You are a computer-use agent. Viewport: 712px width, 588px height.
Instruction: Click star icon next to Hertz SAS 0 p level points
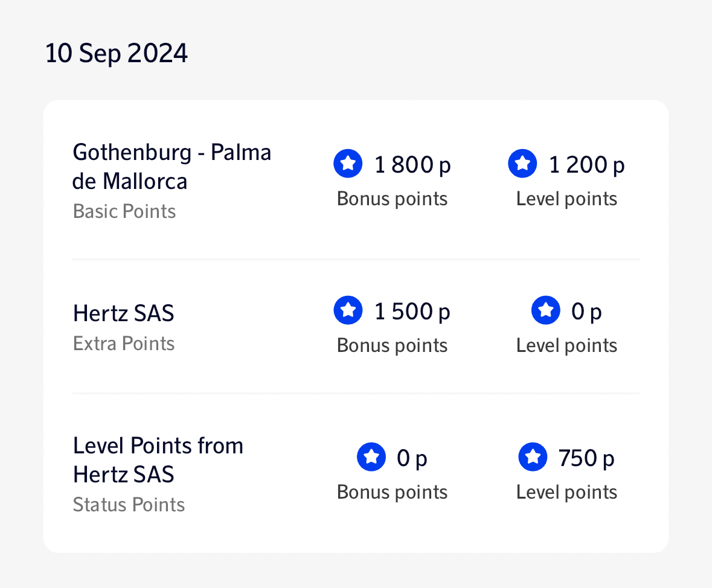[545, 311]
